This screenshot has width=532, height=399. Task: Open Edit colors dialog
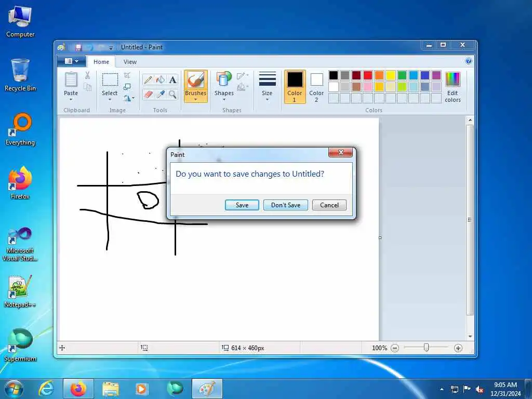coord(453,87)
